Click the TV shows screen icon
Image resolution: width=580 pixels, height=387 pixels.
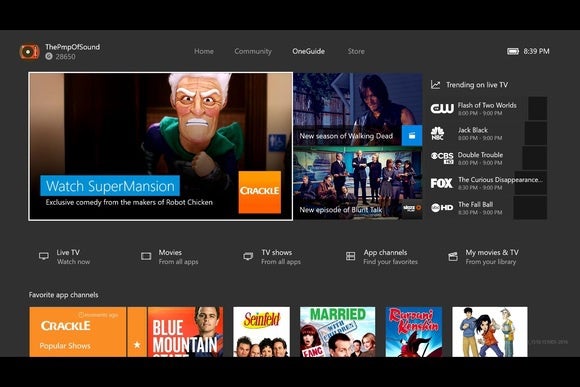click(x=248, y=256)
